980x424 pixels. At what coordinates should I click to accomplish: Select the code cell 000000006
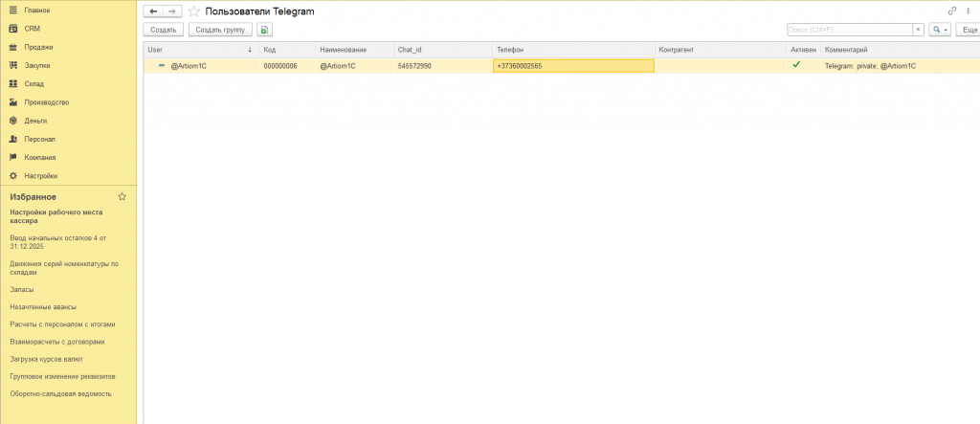[287, 66]
